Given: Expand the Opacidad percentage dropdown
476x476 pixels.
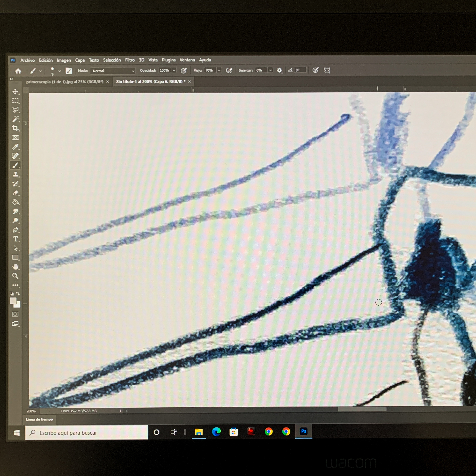Looking at the screenshot, I should click(x=174, y=70).
